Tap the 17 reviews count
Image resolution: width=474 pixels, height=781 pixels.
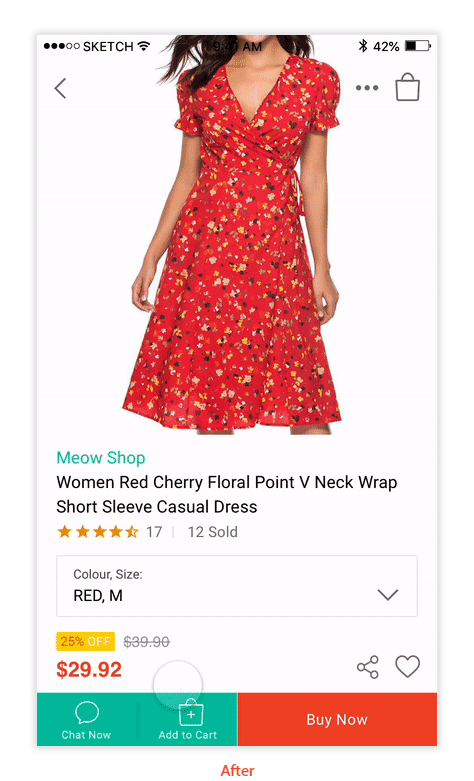154,532
